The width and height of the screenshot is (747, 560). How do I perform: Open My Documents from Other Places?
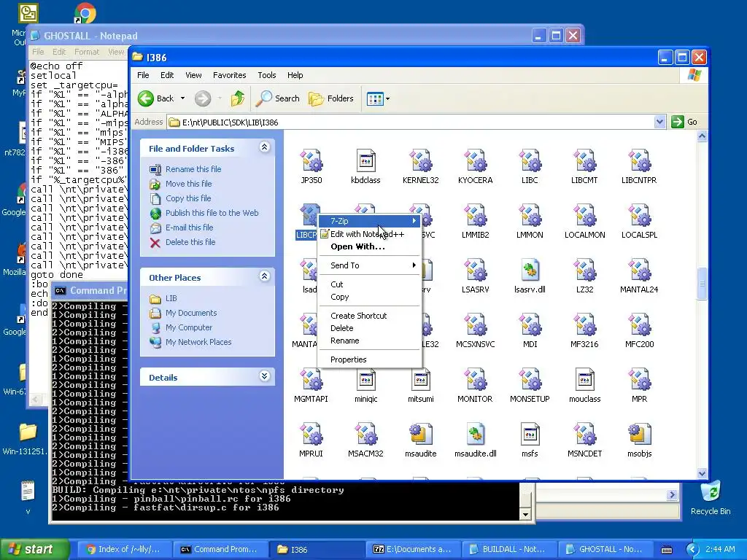191,313
